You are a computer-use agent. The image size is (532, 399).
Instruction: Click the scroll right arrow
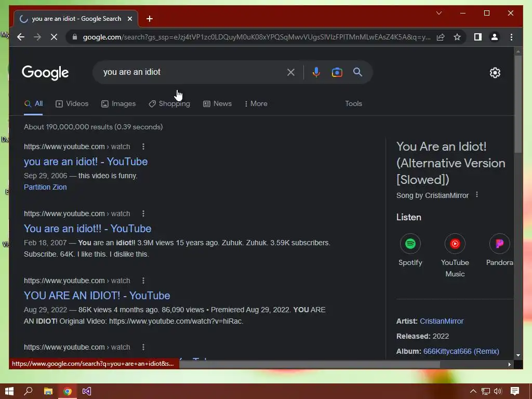(510, 364)
